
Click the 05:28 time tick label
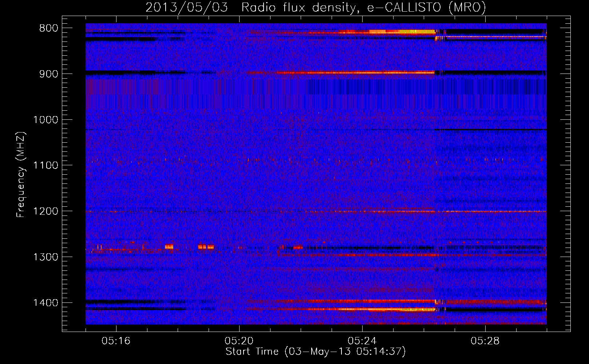pos(485,341)
